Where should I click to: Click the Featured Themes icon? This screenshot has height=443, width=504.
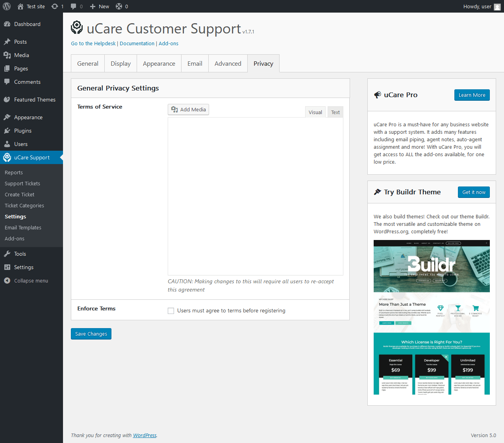(7, 100)
